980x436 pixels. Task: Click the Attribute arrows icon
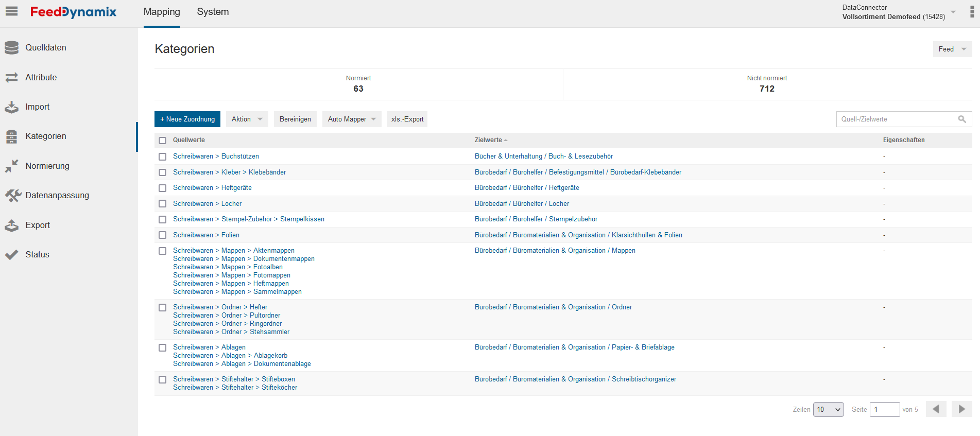11,77
